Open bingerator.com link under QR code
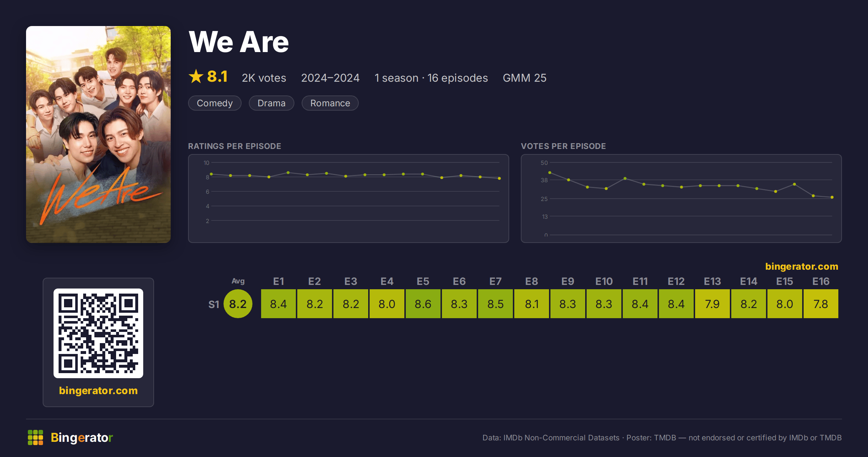Screen dimensions: 868x457 pos(98,390)
